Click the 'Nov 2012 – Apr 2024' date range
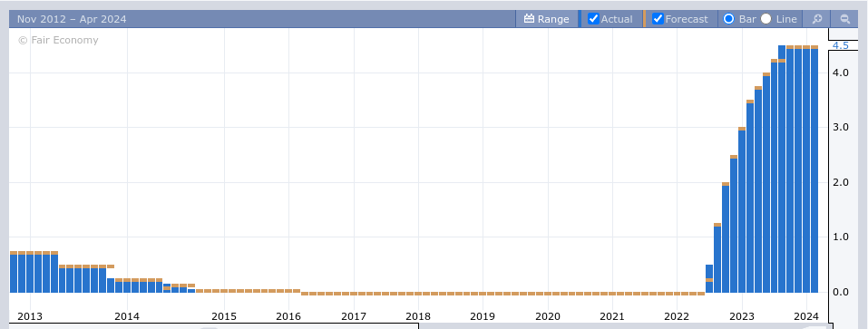This screenshot has height=329, width=868. click(x=72, y=19)
